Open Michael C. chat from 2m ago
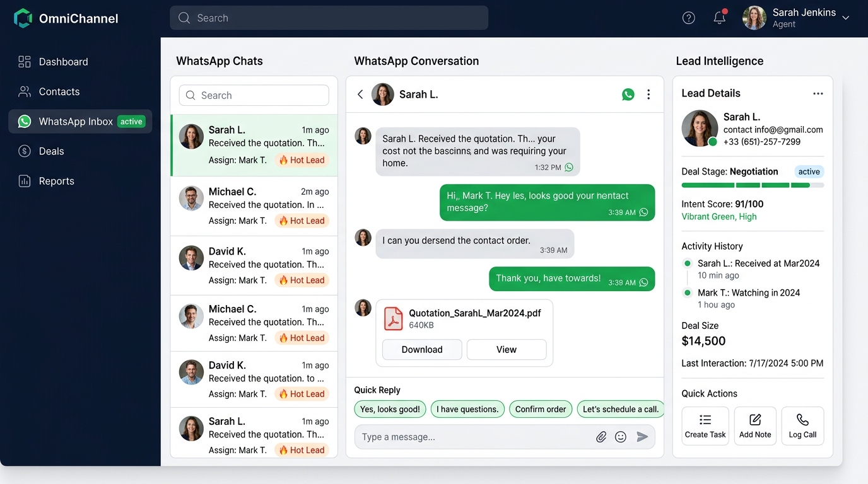 (254, 206)
